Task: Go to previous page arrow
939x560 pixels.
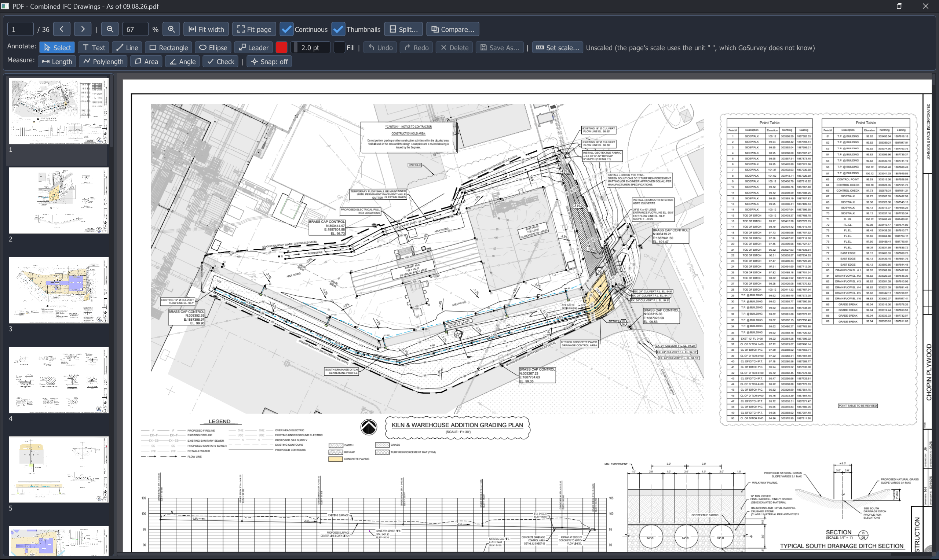Action: [x=62, y=29]
